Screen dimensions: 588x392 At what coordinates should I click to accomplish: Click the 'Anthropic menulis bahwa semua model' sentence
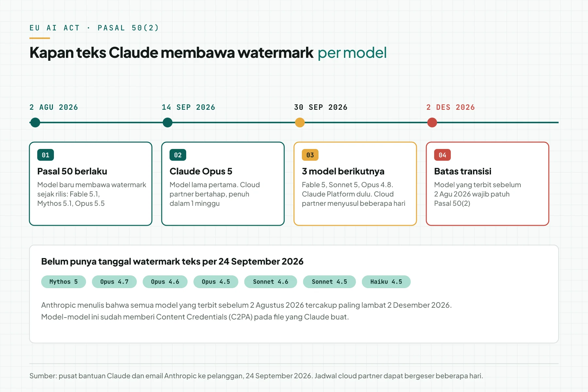pos(246,305)
